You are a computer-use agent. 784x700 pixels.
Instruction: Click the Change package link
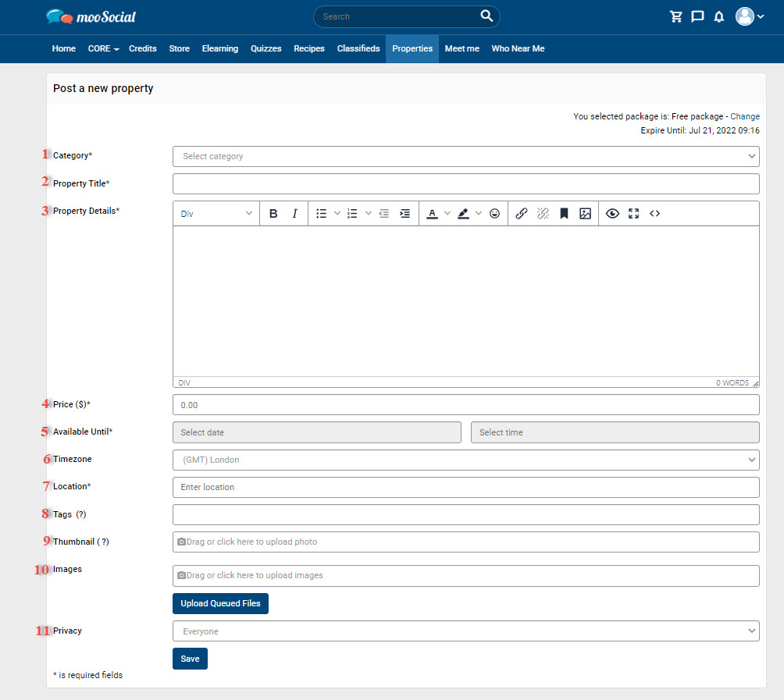(x=745, y=116)
